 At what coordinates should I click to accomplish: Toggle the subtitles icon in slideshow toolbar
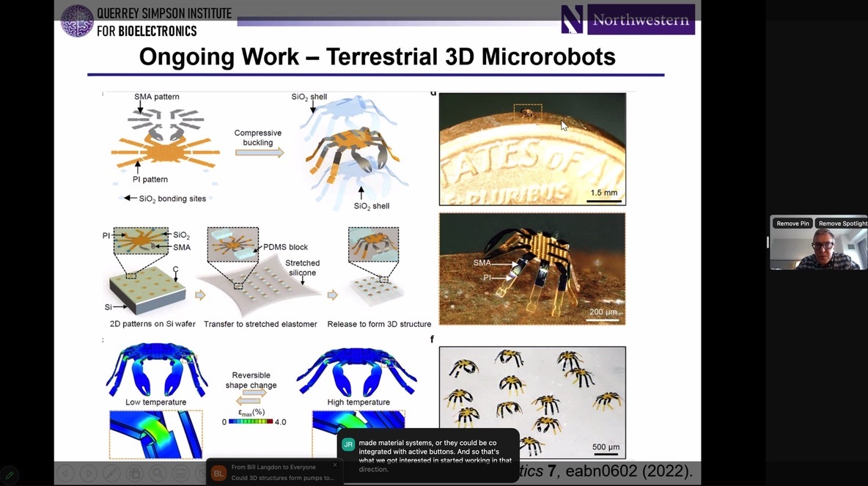(180, 474)
